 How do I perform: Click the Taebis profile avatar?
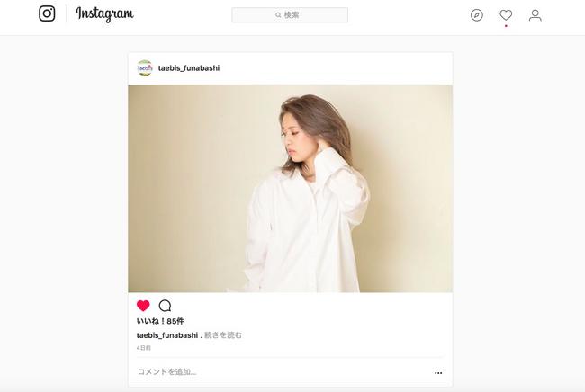tap(145, 68)
